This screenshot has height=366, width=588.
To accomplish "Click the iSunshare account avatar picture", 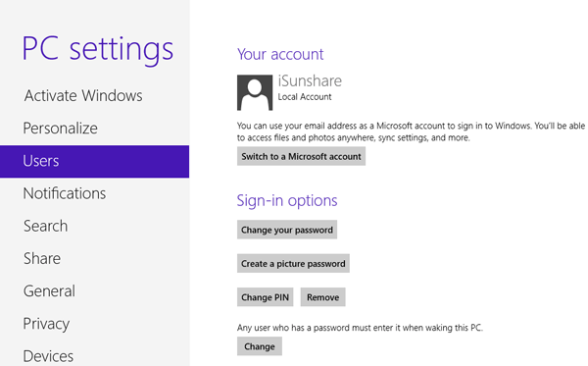I will click(x=255, y=92).
